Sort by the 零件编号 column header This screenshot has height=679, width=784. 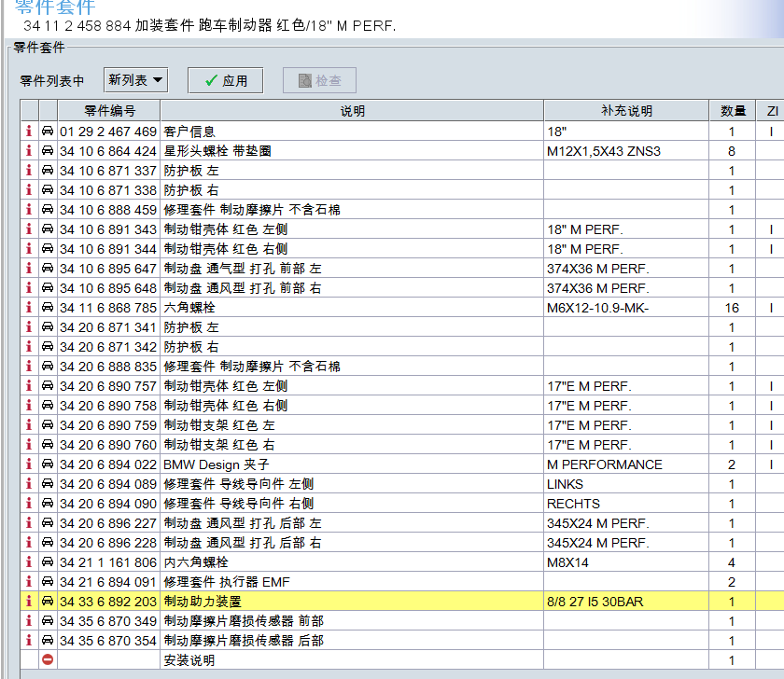tap(109, 111)
